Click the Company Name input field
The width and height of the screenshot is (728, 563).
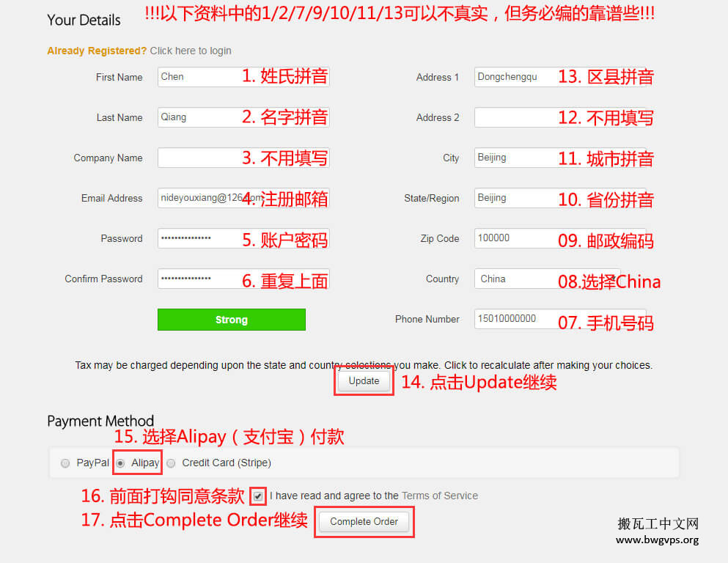click(x=243, y=158)
